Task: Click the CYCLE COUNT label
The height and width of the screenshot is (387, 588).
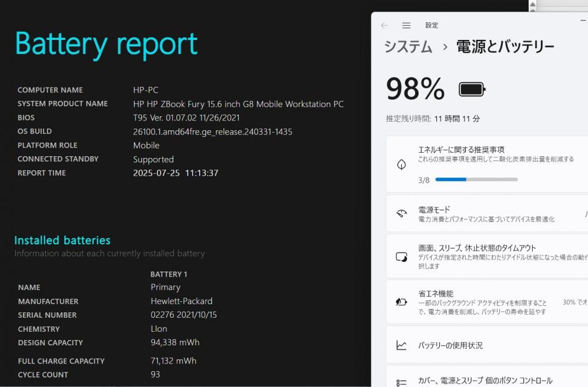Action: [x=43, y=375]
